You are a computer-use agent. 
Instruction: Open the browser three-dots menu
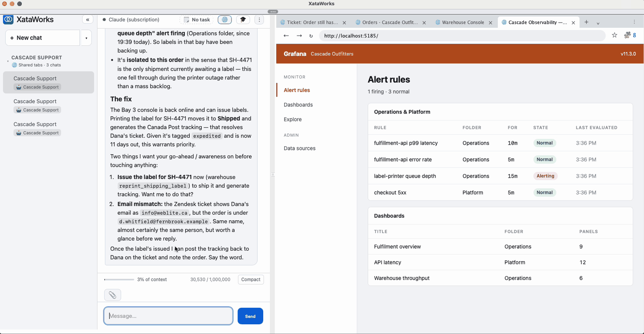[634, 22]
